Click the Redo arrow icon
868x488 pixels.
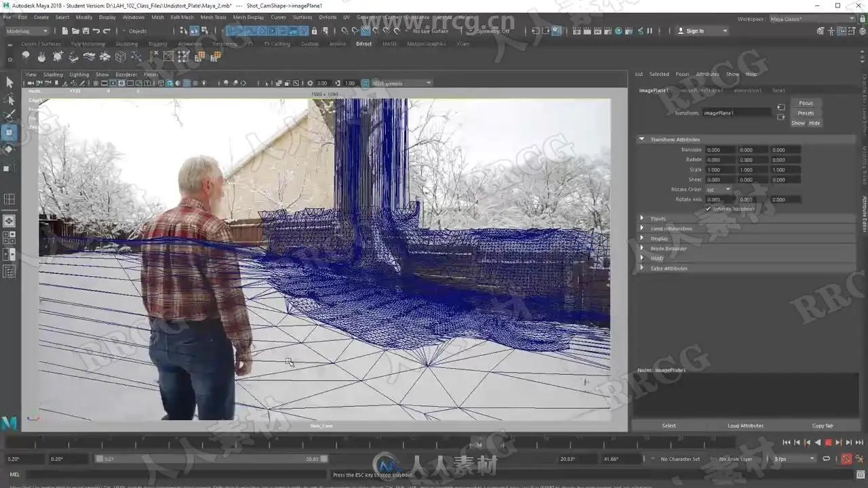click(x=106, y=30)
